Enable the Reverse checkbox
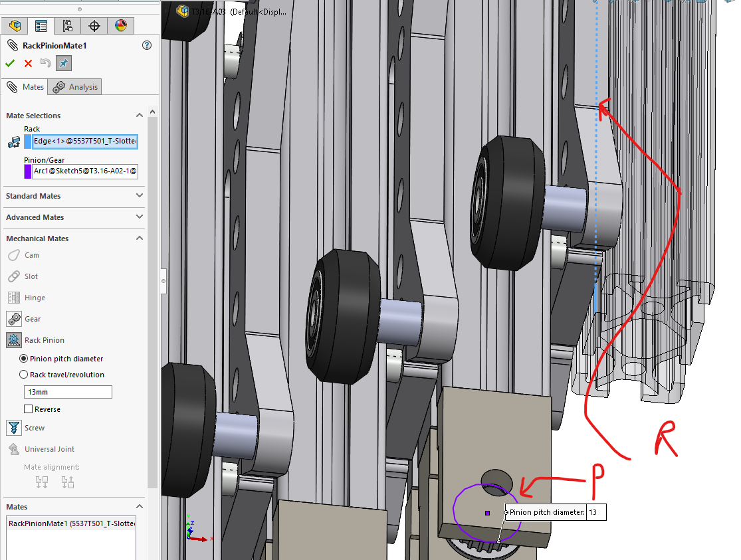Image resolution: width=741 pixels, height=560 pixels. pos(28,409)
